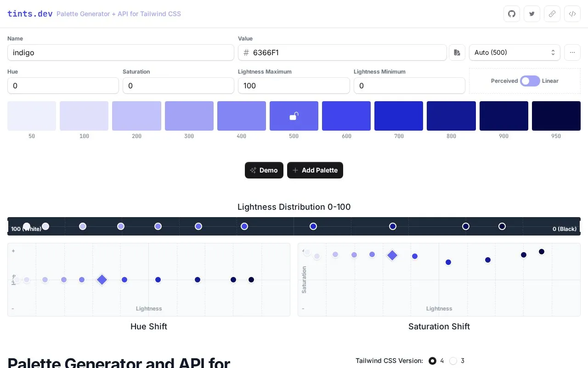Select the 400 color swatch

(x=242, y=116)
